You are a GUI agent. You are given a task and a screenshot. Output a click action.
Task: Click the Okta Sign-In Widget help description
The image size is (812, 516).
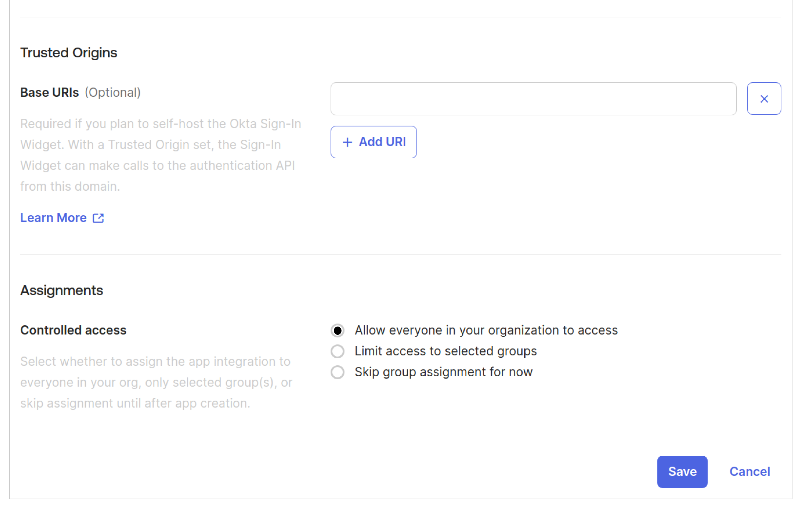pyautogui.click(x=160, y=155)
